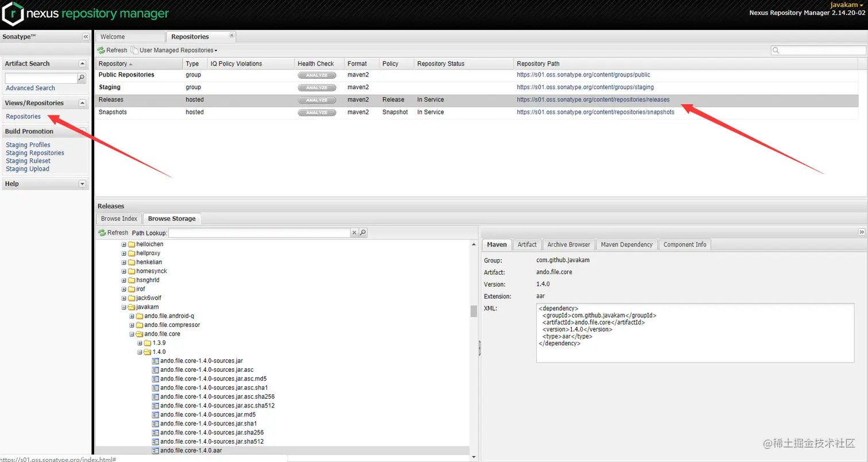Select the Maven tab in detail panel
The image size is (868, 462).
tap(497, 245)
